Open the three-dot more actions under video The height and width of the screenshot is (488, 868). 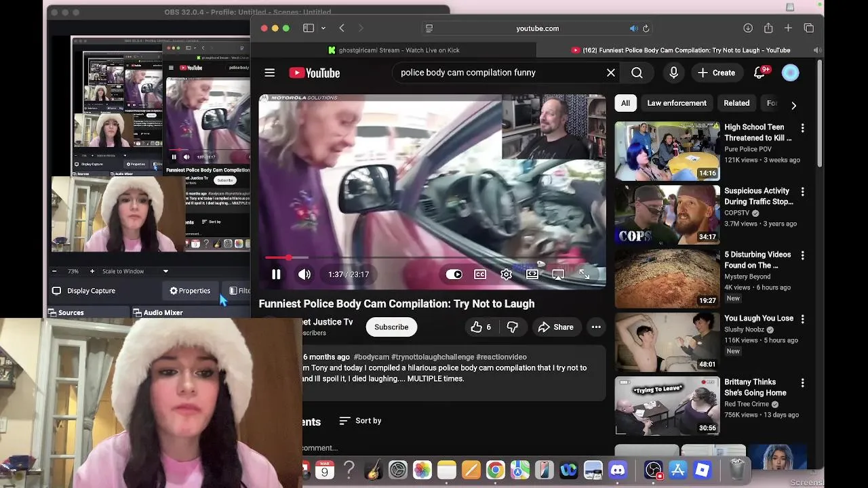pyautogui.click(x=596, y=327)
